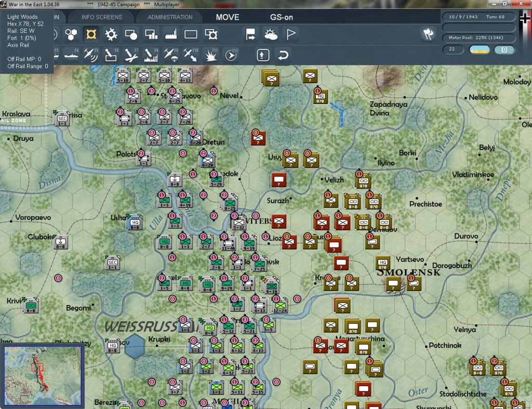
Task: Click the Dorogobuzh town label
Action: 452,266
